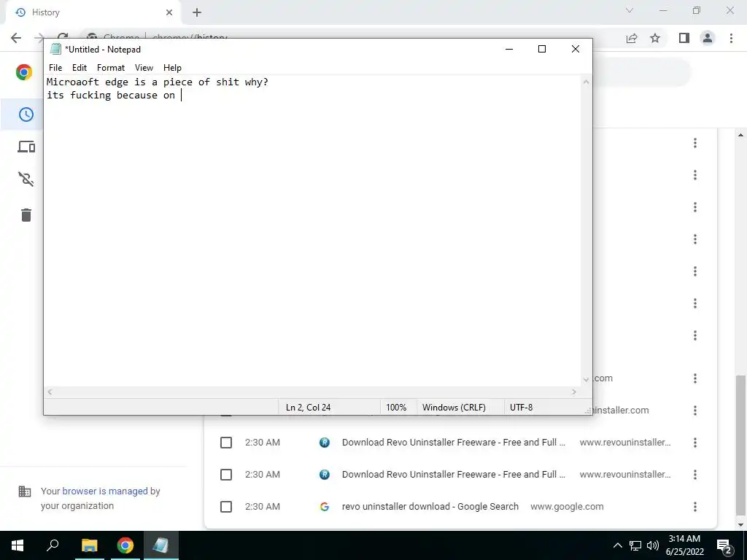
Task: Click Notepad vertical scrollbar up arrow
Action: (x=587, y=82)
